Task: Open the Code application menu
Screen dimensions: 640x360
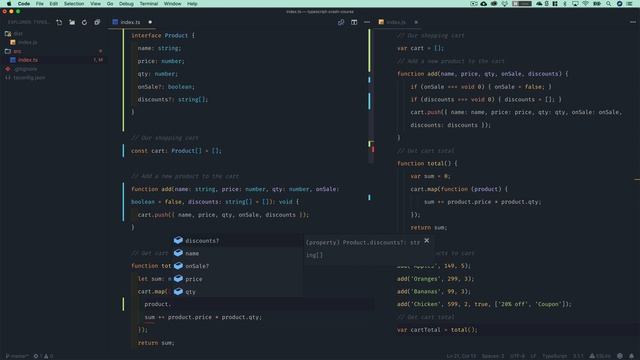Action: (x=24, y=4)
